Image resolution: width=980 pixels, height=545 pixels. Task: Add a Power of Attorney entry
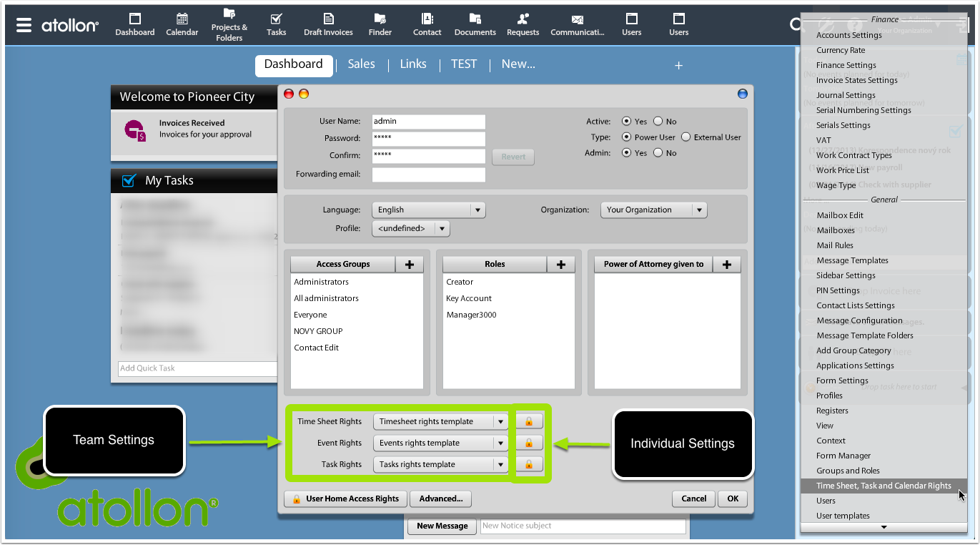coord(727,265)
